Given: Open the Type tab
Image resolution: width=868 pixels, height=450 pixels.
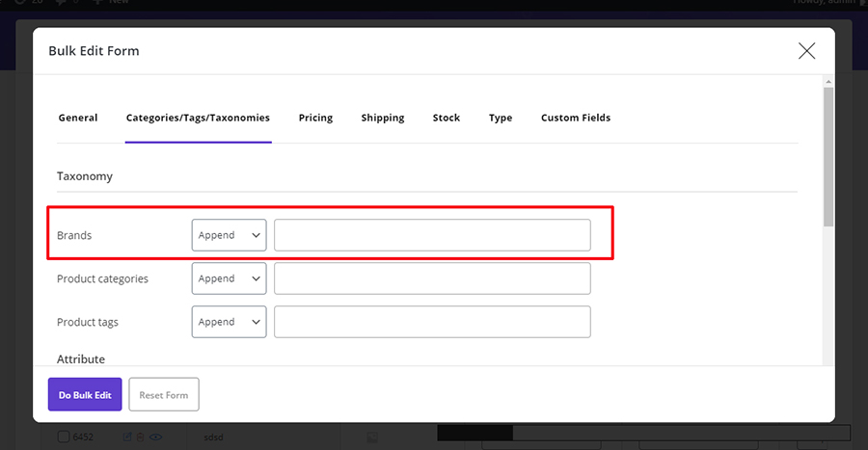Looking at the screenshot, I should click(501, 118).
